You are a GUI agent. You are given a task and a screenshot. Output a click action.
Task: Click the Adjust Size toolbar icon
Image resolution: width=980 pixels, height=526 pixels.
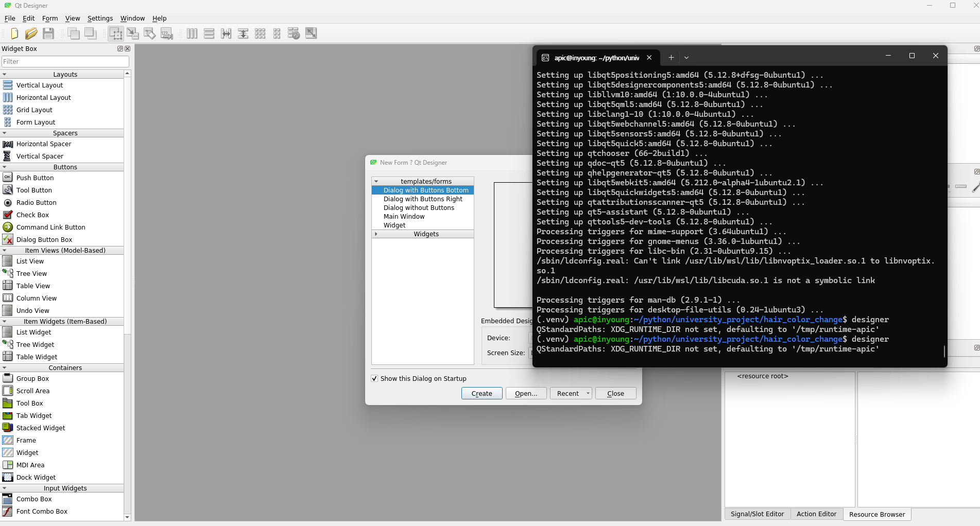pyautogui.click(x=311, y=33)
